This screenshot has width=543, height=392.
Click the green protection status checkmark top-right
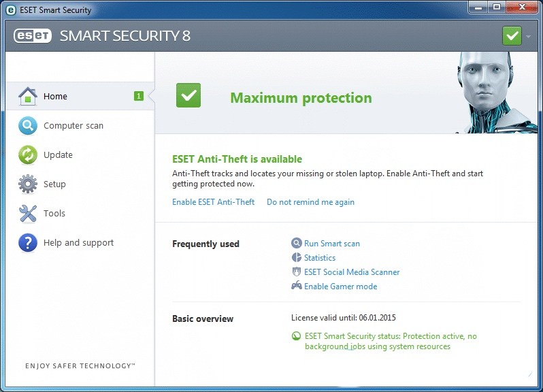coord(512,35)
